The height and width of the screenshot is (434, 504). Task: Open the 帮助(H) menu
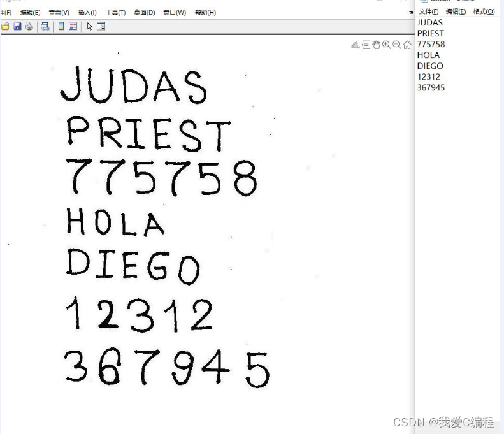point(205,13)
